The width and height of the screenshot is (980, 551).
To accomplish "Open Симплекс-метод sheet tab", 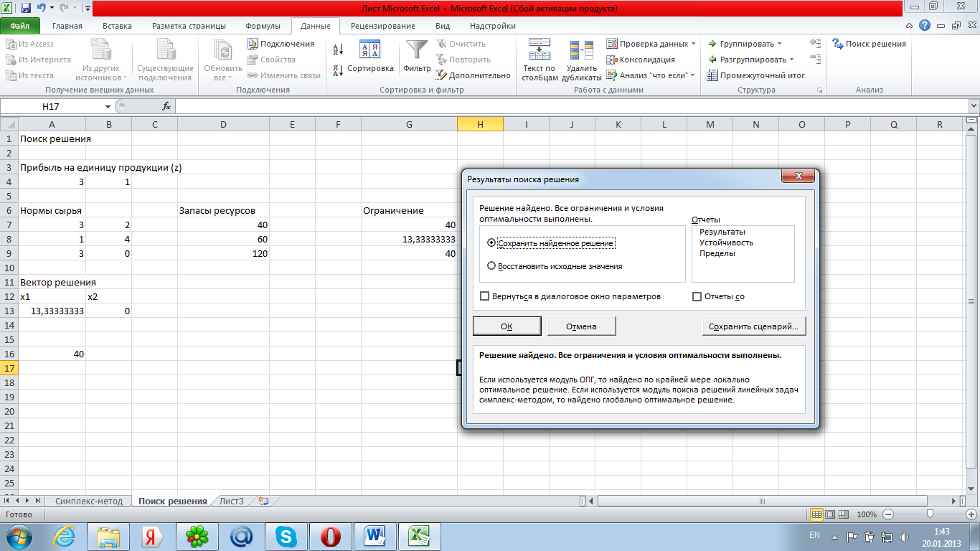I will 89,501.
